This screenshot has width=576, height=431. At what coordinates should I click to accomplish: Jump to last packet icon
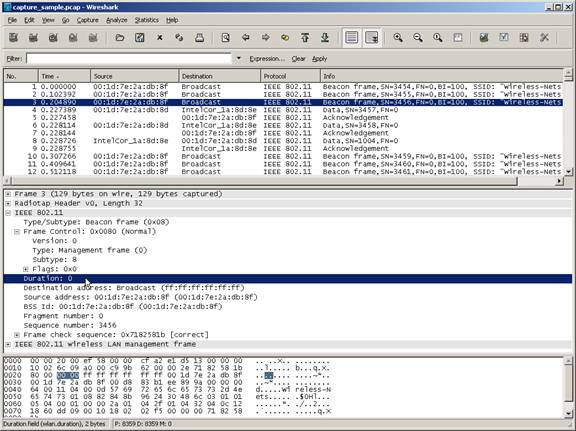(325, 37)
